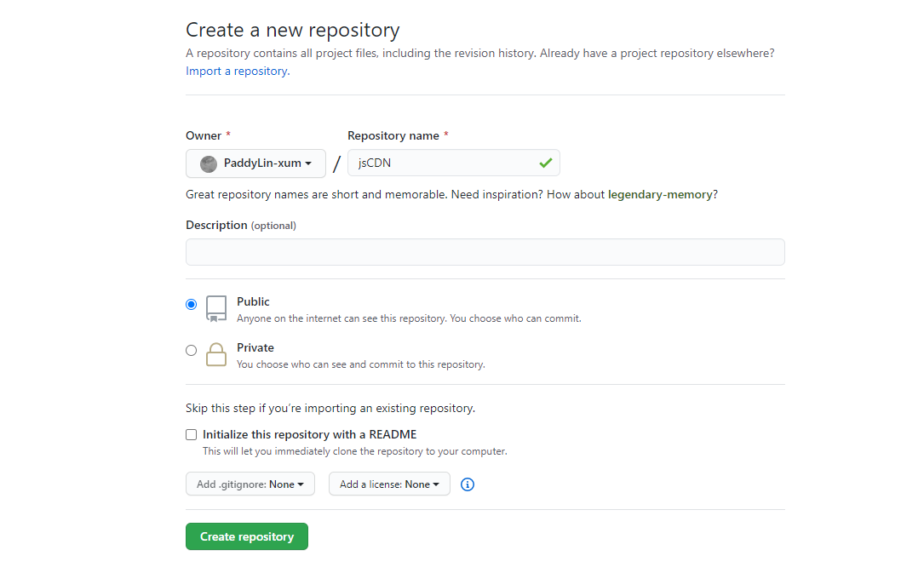Click the Private repository lock icon
Image resolution: width=924 pixels, height=573 pixels.
click(216, 354)
